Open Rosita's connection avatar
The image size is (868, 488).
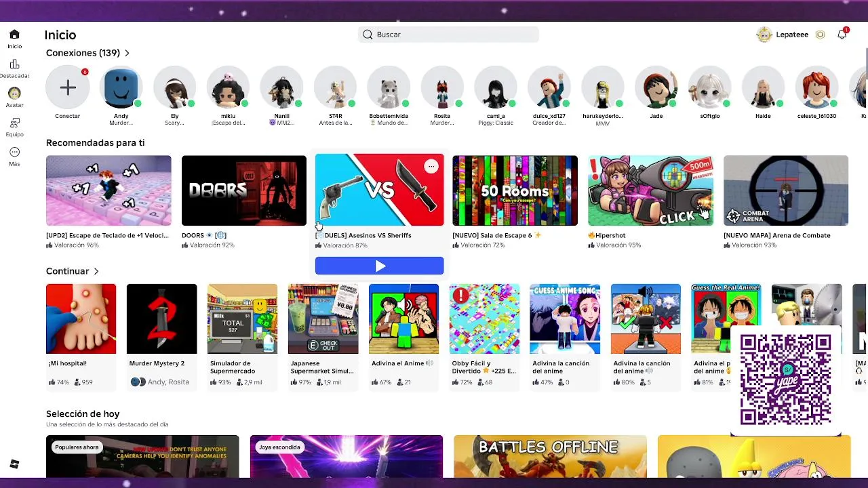click(x=442, y=87)
